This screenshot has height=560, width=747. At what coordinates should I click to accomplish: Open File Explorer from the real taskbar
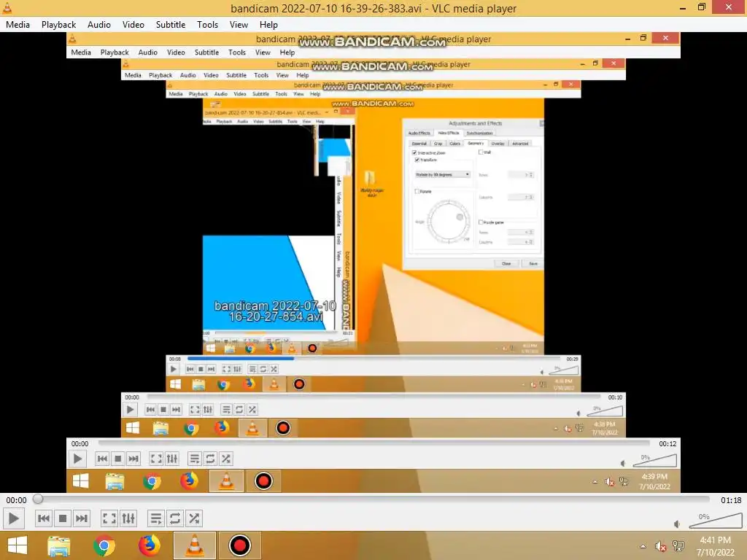(58, 545)
